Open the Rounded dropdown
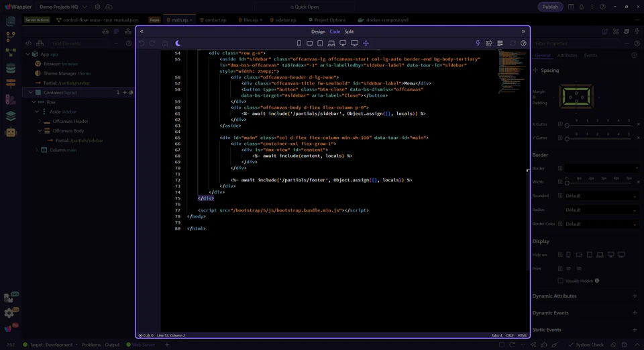This screenshot has width=644, height=350. point(601,195)
